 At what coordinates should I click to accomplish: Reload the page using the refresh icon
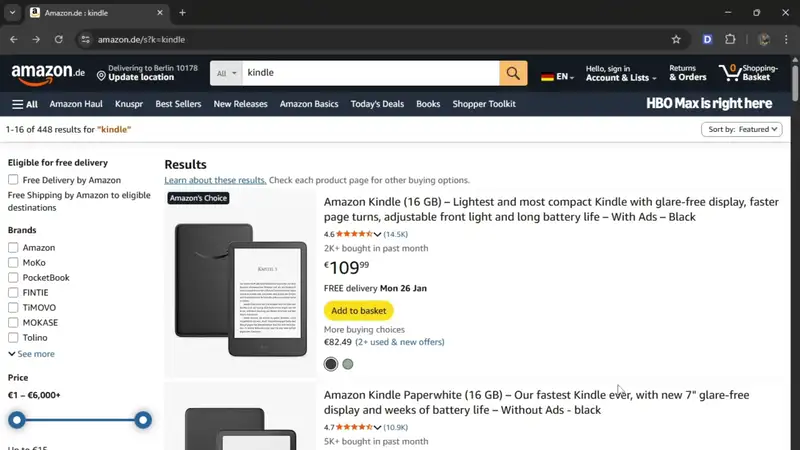pos(59,39)
